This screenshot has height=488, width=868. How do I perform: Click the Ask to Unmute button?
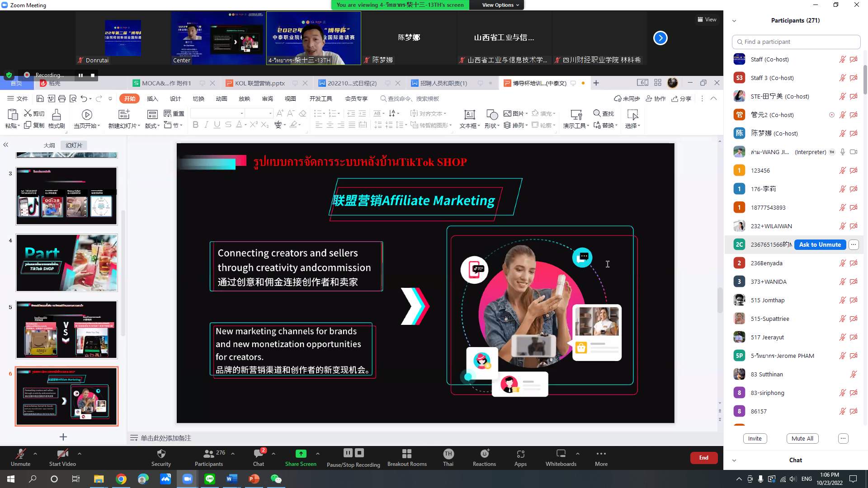click(820, 244)
